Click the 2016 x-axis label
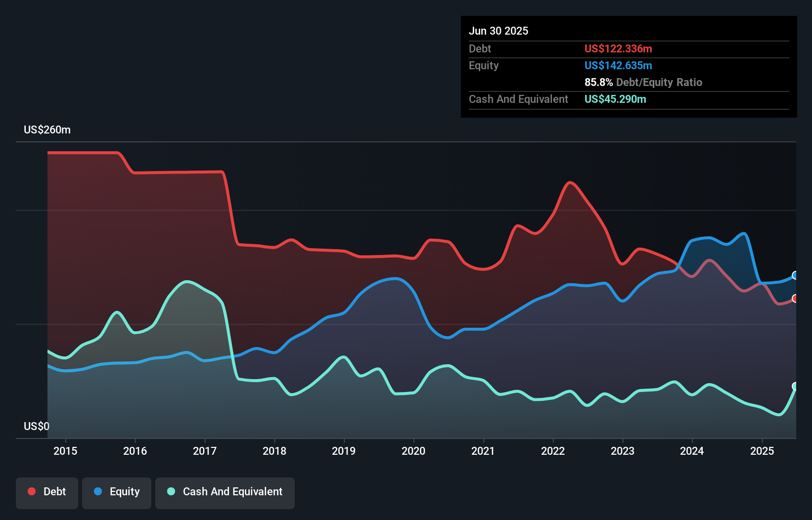This screenshot has width=812, height=520. pyautogui.click(x=135, y=451)
